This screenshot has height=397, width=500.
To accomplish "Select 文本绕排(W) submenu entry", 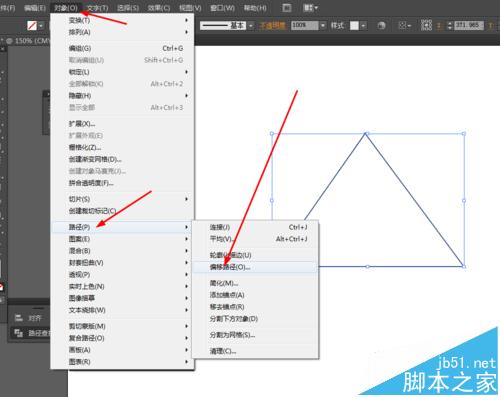I will (122, 310).
